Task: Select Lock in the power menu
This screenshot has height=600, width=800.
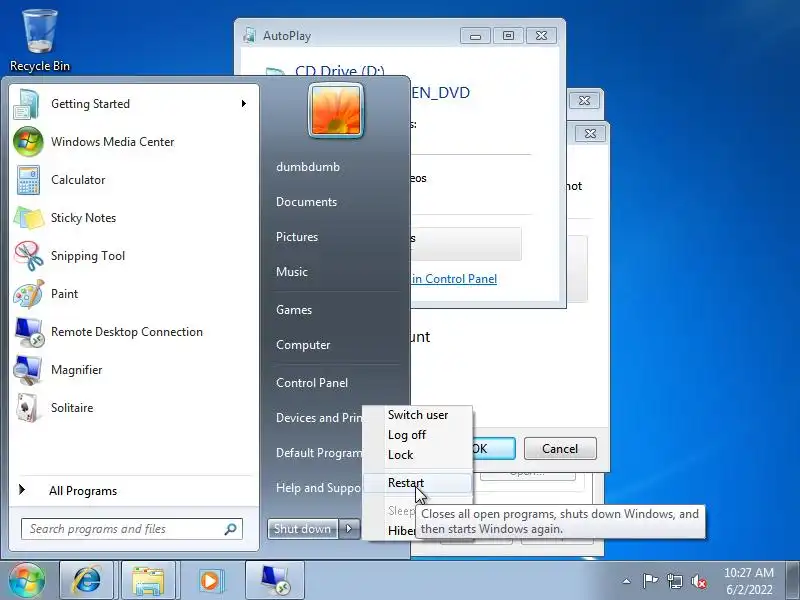Action: [x=418, y=455]
